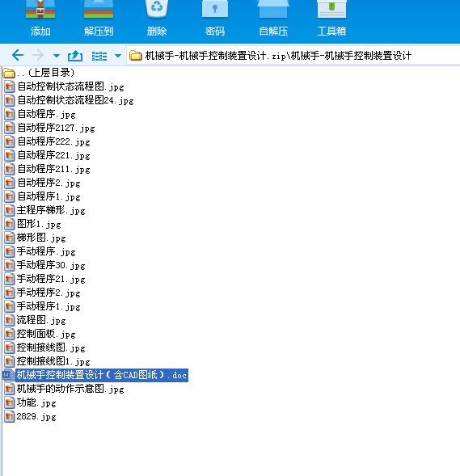This screenshot has width=460, height=476.
Task: Select file 自动控制状态流程图.jpg
Action: coord(65,86)
